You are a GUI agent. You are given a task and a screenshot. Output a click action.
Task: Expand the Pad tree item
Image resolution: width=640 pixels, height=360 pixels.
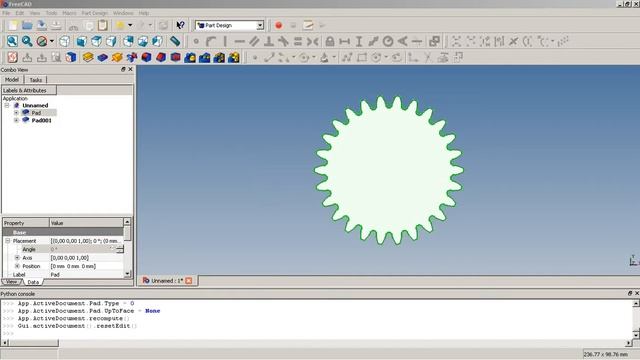(x=16, y=113)
